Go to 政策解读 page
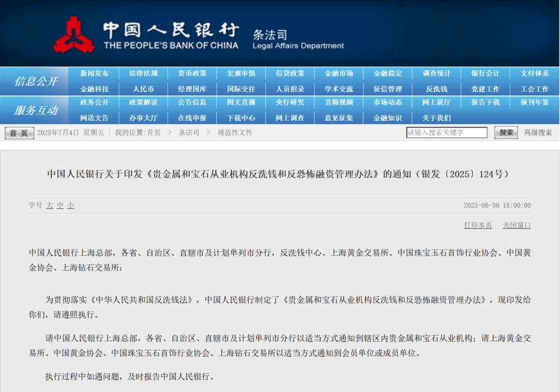 pyautogui.click(x=143, y=103)
